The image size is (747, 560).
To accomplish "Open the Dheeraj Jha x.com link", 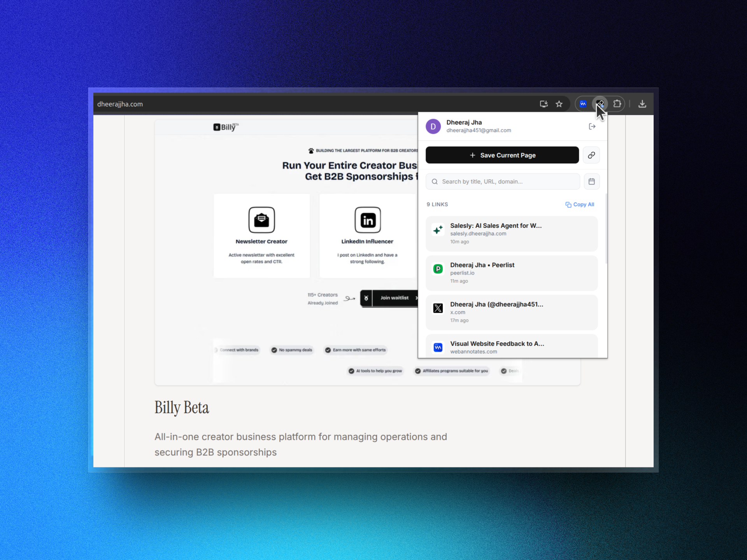I will (x=512, y=312).
